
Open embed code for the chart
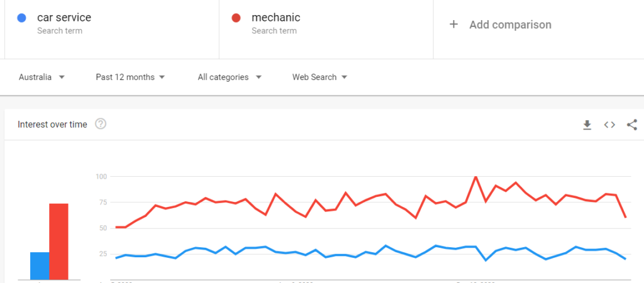point(609,125)
